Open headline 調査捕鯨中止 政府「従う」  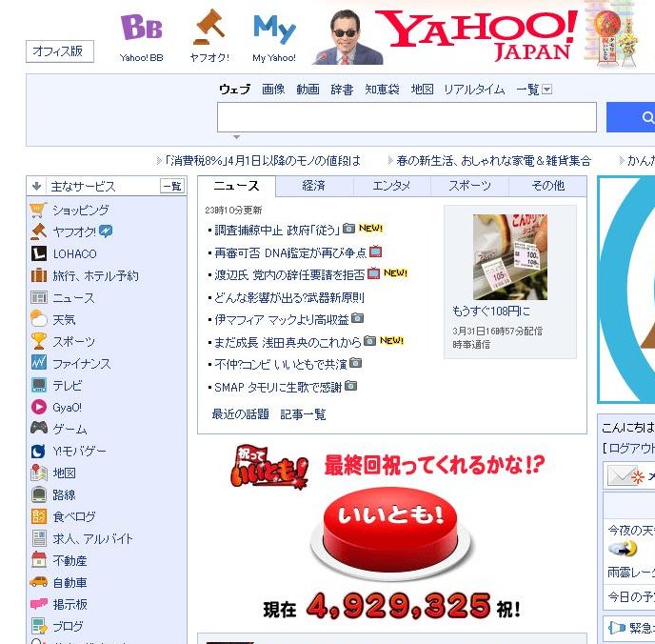click(x=277, y=231)
